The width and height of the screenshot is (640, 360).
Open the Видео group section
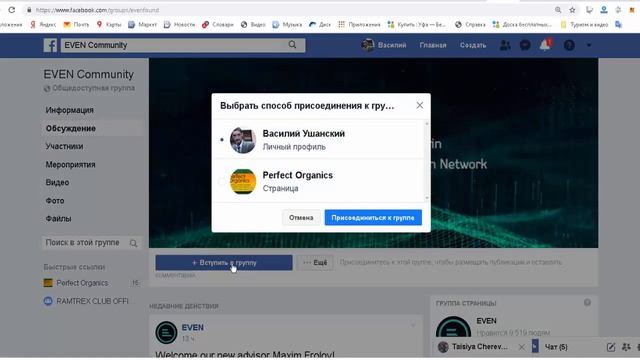[57, 182]
